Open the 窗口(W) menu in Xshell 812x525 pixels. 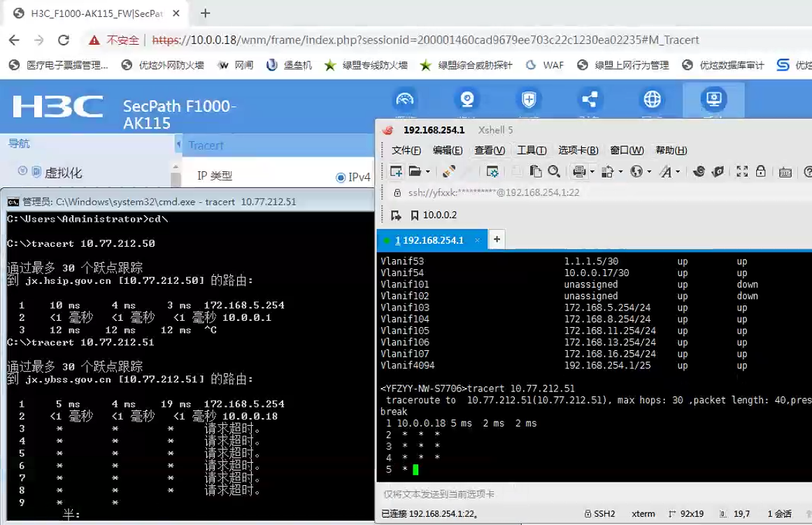627,150
